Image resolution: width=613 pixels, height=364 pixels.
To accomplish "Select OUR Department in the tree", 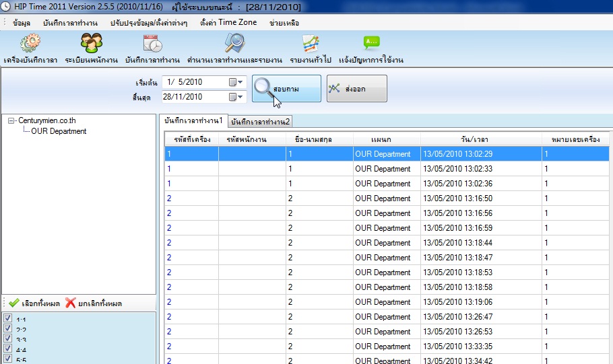I will [x=59, y=131].
